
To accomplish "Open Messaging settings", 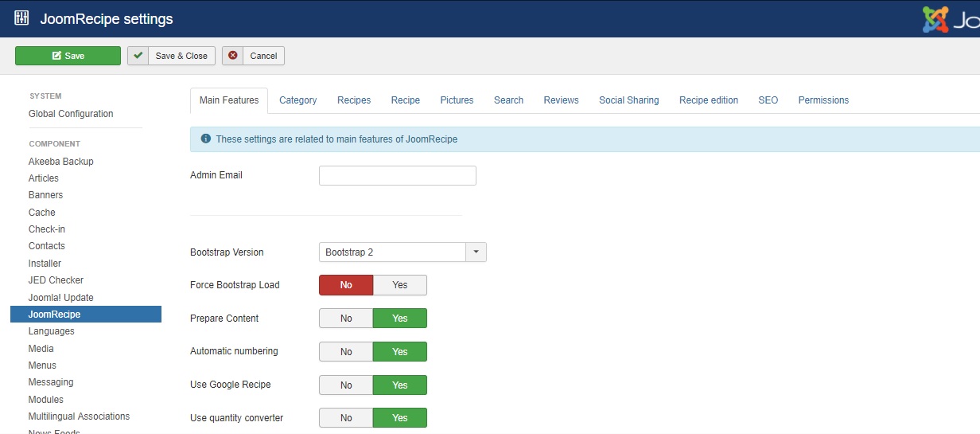I will click(51, 382).
